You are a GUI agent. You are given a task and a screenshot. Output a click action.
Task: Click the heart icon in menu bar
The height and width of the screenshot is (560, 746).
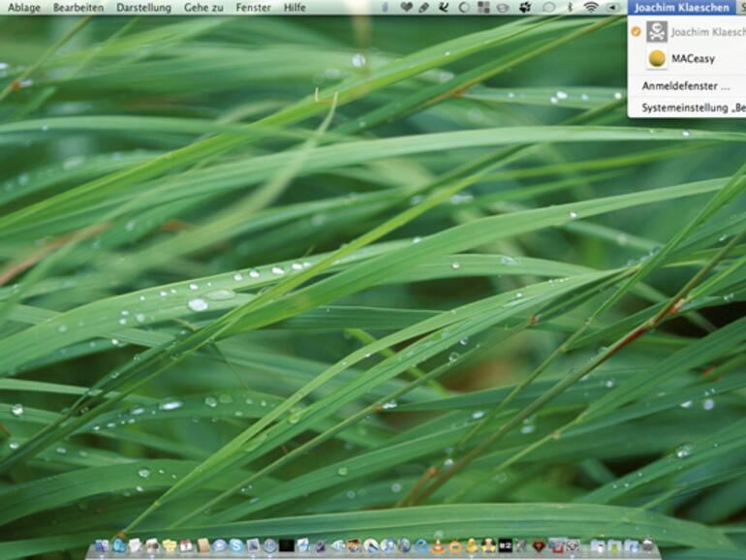coord(406,7)
